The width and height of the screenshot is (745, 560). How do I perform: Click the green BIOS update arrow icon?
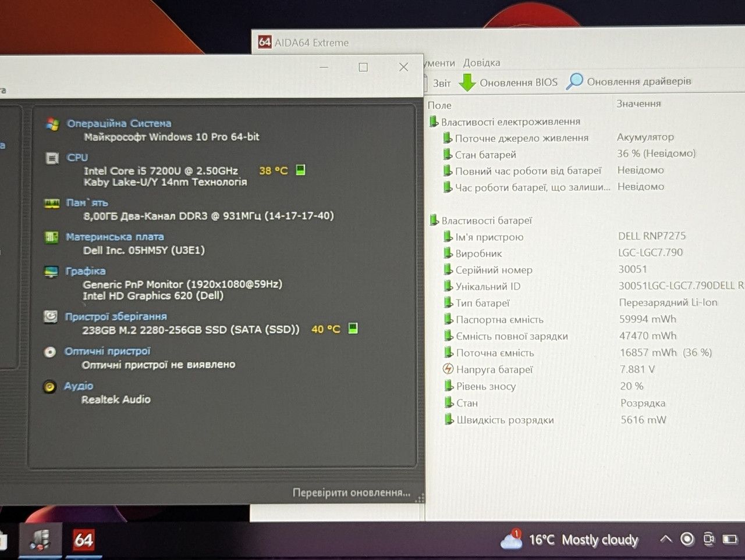coord(467,83)
